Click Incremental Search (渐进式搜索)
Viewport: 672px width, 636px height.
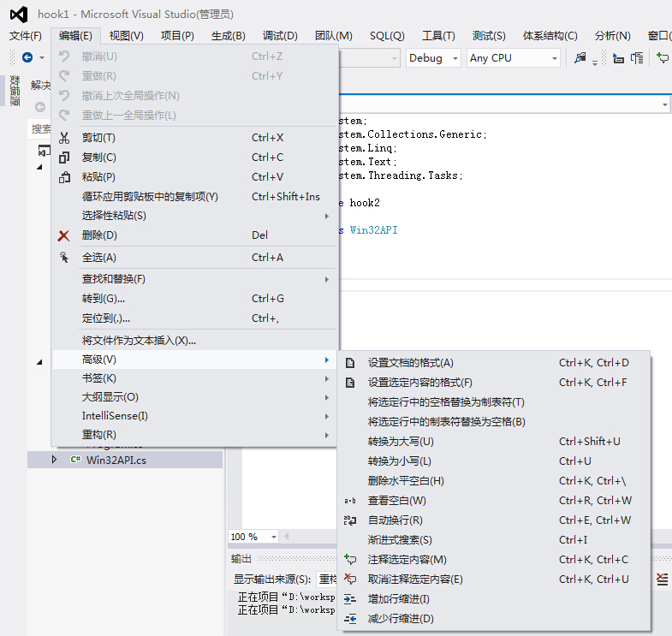click(494, 540)
